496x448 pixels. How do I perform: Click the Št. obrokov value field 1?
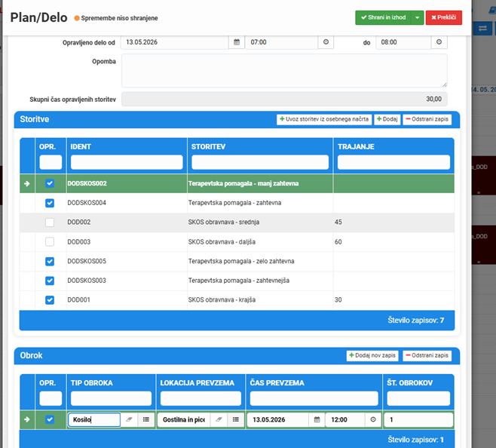point(418,419)
